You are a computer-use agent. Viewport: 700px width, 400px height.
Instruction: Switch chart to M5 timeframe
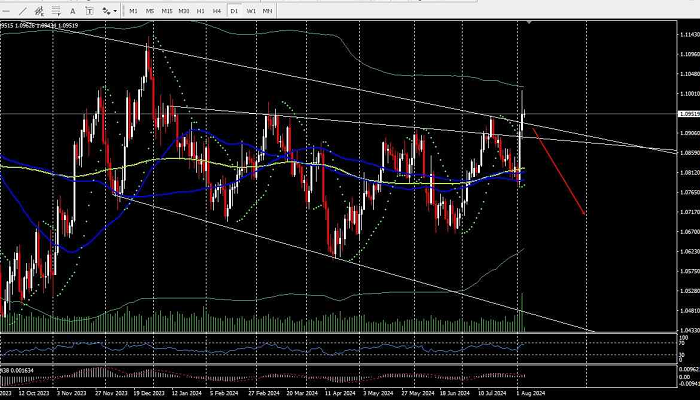coord(150,10)
